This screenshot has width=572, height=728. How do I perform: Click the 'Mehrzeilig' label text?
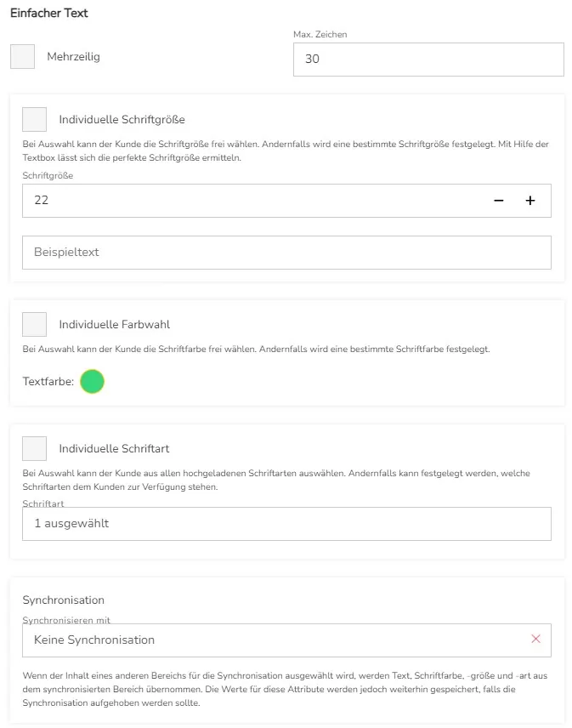pos(73,57)
